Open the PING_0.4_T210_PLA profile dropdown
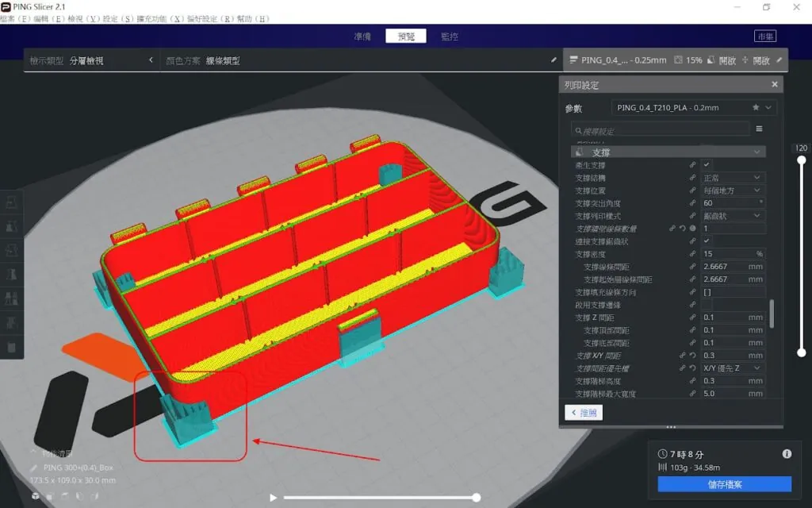The image size is (812, 508). click(694, 108)
